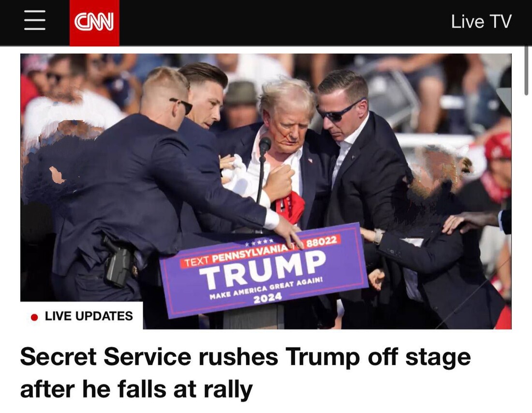Click the microphone in the news photo
The height and width of the screenshot is (413, 532).
[264, 145]
